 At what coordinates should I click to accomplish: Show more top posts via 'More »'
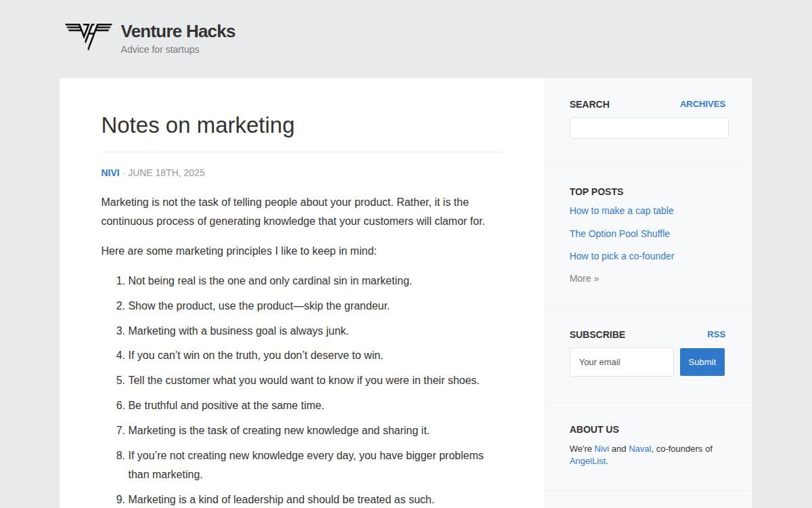[x=584, y=278]
